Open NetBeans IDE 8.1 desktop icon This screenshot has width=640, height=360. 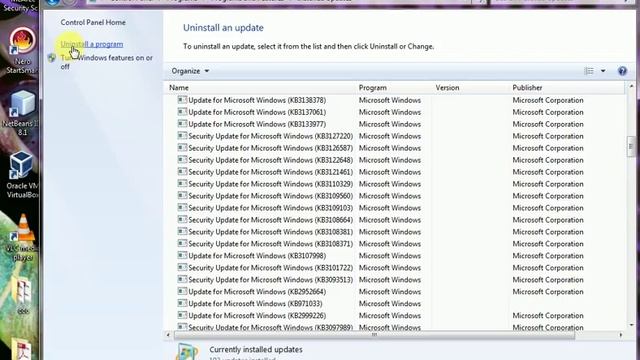coord(22,113)
